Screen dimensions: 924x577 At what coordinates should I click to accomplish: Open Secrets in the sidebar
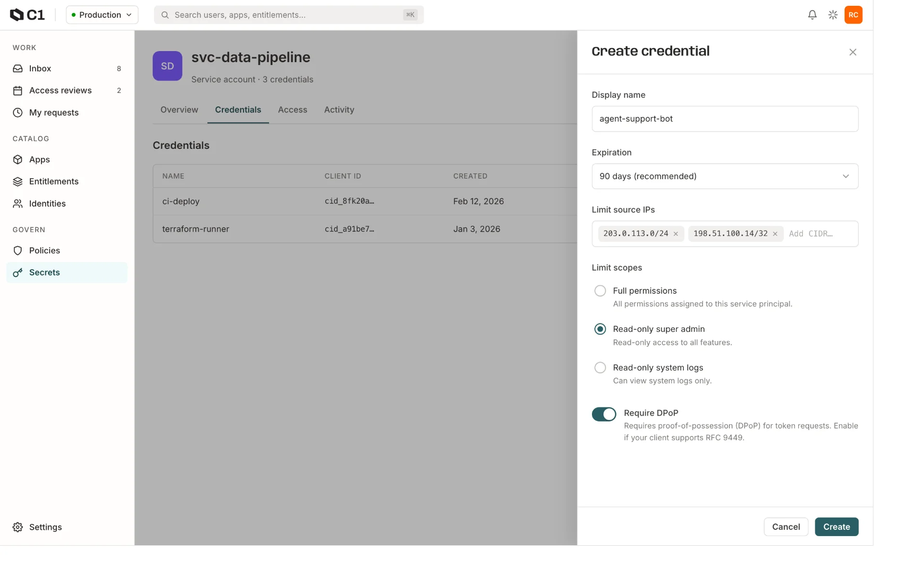pos(67,273)
